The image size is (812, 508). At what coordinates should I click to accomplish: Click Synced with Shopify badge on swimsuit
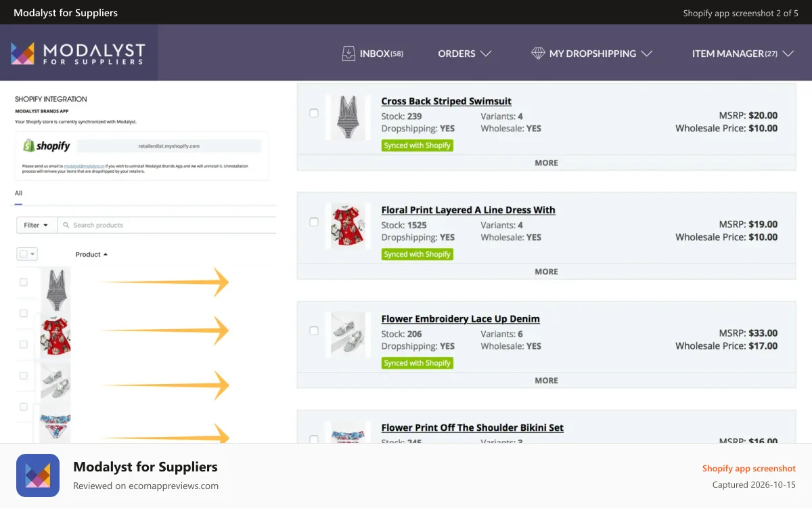[x=418, y=146]
